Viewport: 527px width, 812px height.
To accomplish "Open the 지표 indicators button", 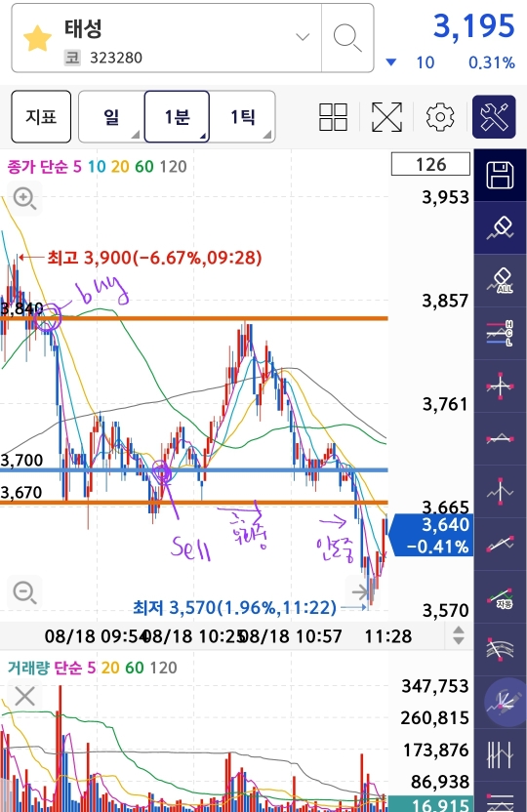I will 41,116.
